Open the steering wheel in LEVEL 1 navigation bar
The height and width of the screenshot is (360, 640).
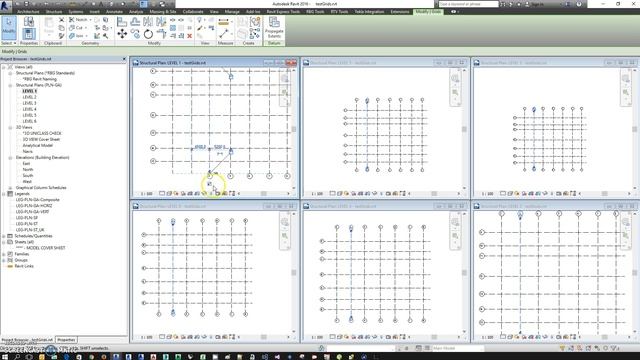(x=284, y=79)
